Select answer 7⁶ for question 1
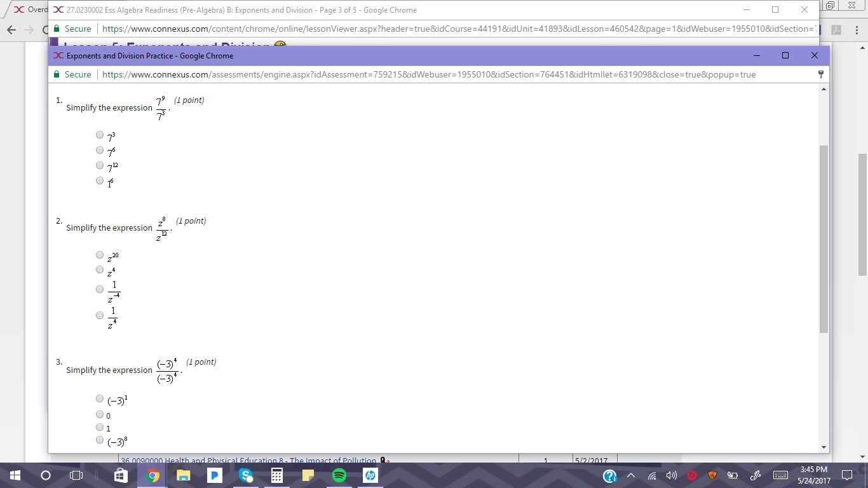The width and height of the screenshot is (868, 488). pyautogui.click(x=100, y=150)
